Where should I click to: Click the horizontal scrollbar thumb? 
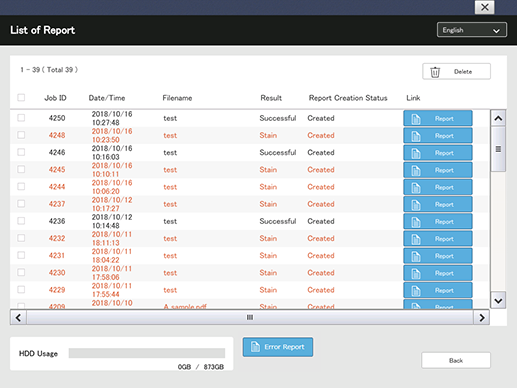(x=250, y=317)
